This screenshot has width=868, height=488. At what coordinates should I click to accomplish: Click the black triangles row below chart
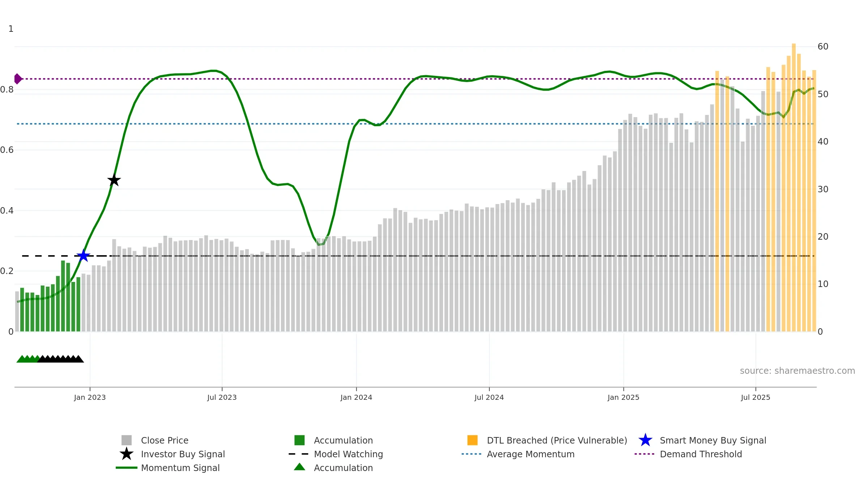61,359
